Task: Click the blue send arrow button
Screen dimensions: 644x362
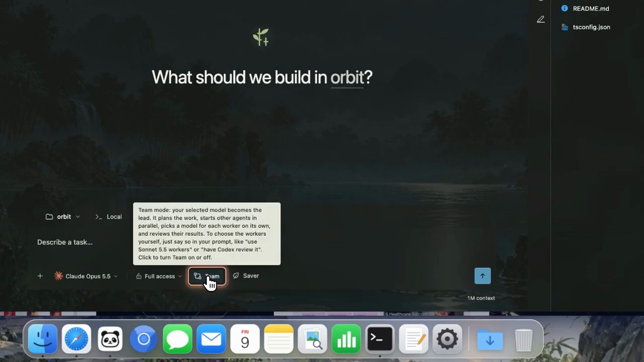Action: click(x=482, y=276)
